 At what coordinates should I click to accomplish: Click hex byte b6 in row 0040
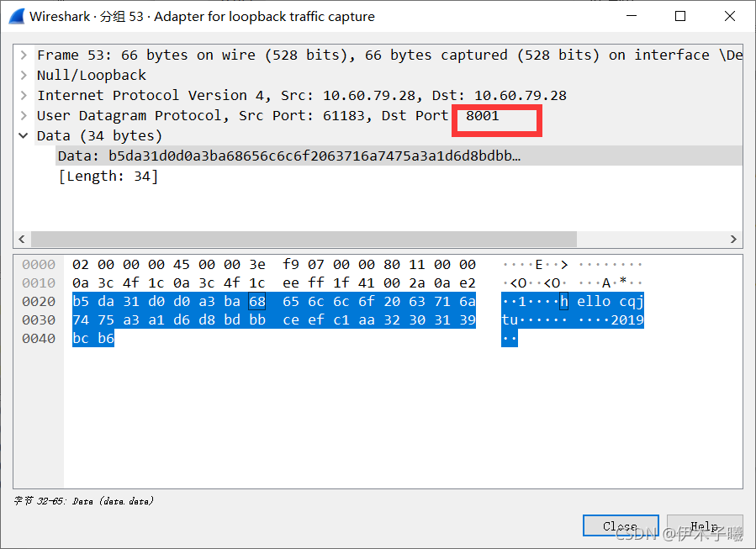point(106,338)
